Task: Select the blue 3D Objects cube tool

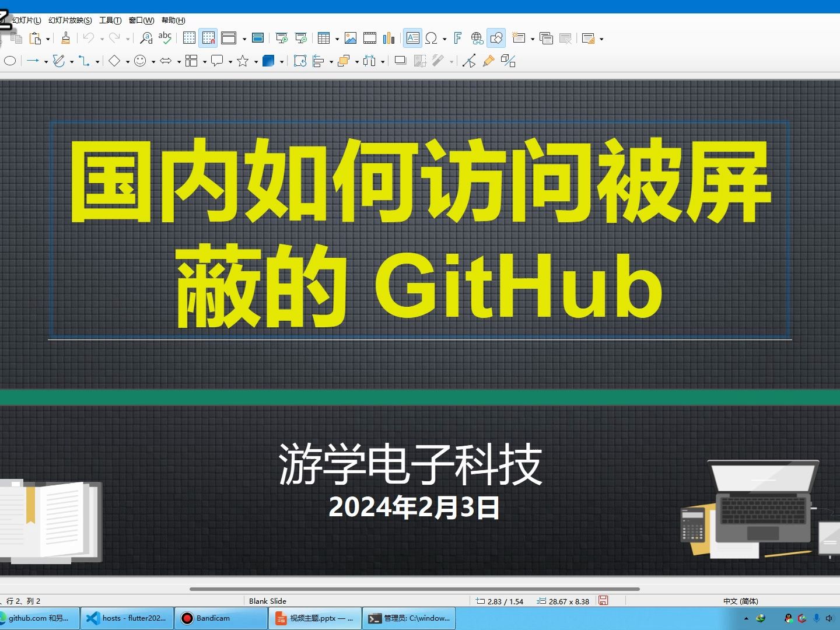Action: (268, 61)
